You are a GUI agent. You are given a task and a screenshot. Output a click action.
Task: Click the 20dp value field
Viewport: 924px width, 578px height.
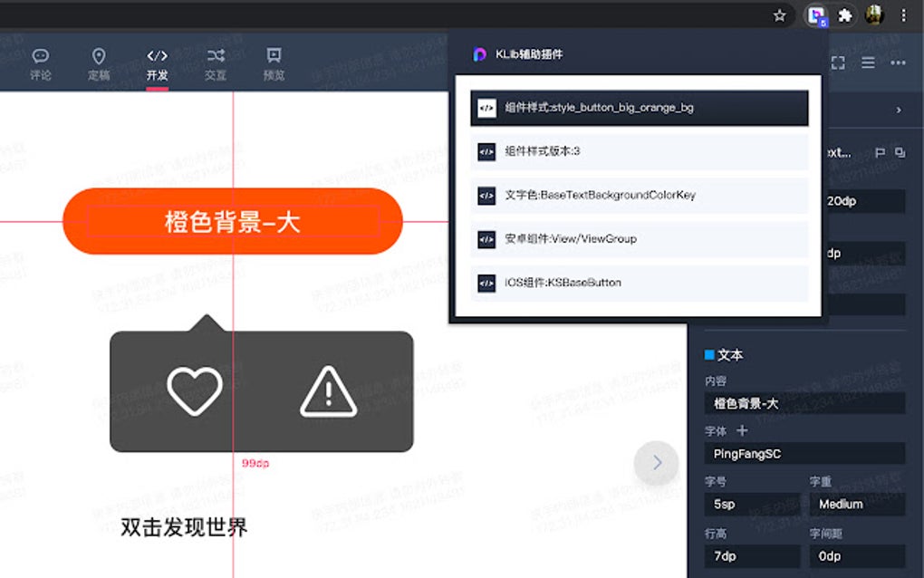865,201
